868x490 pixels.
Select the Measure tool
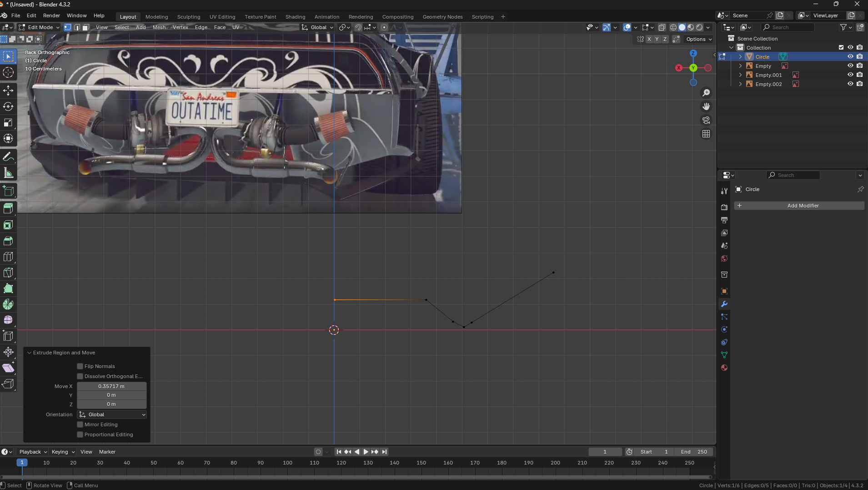tap(8, 173)
